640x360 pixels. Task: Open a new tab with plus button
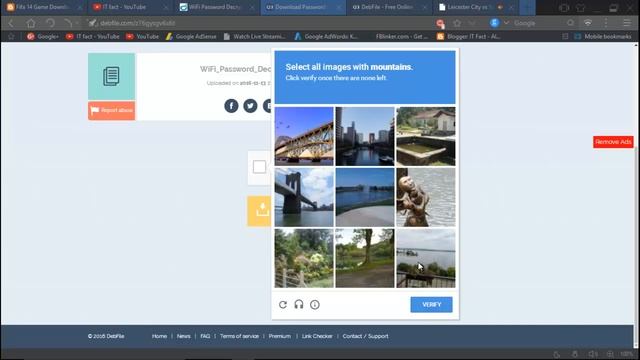527,7
